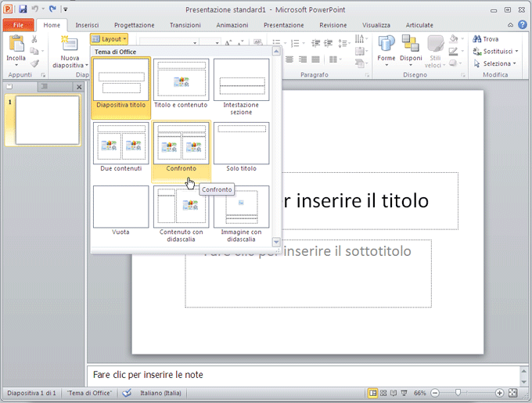The width and height of the screenshot is (532, 403).
Task: Click the 66% zoom level button
Action: click(x=419, y=393)
